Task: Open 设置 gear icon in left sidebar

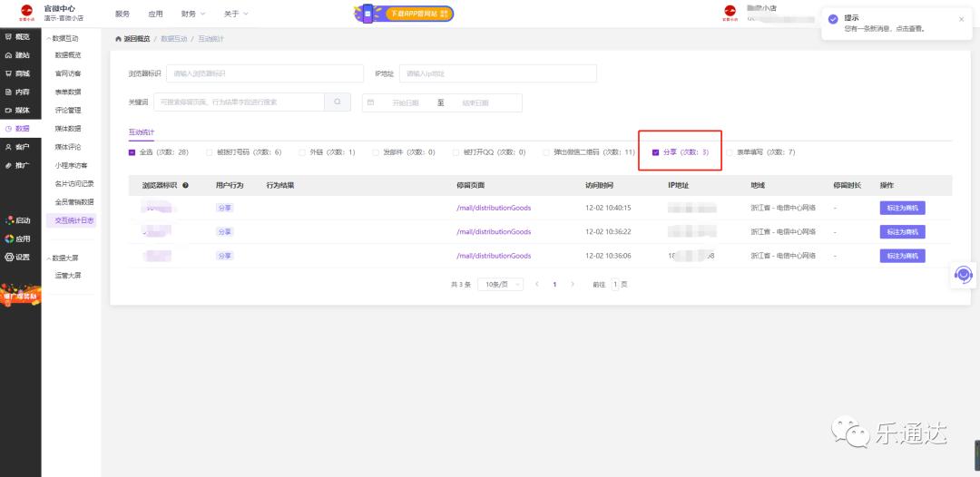Action: pos(9,257)
